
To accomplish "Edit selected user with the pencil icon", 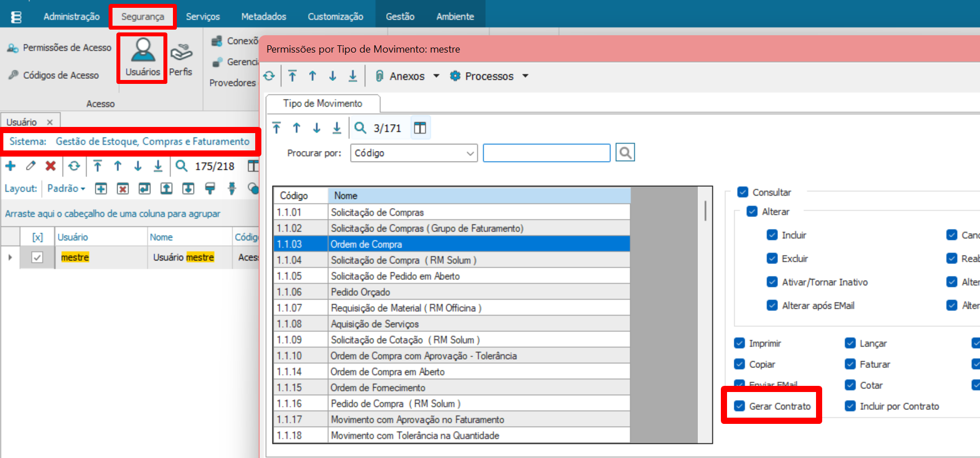I will click(31, 166).
